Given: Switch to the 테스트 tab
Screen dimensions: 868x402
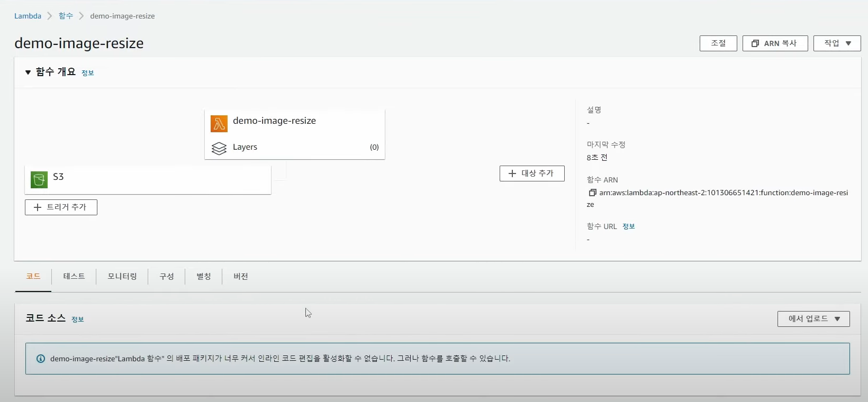Looking at the screenshot, I should coord(74,277).
